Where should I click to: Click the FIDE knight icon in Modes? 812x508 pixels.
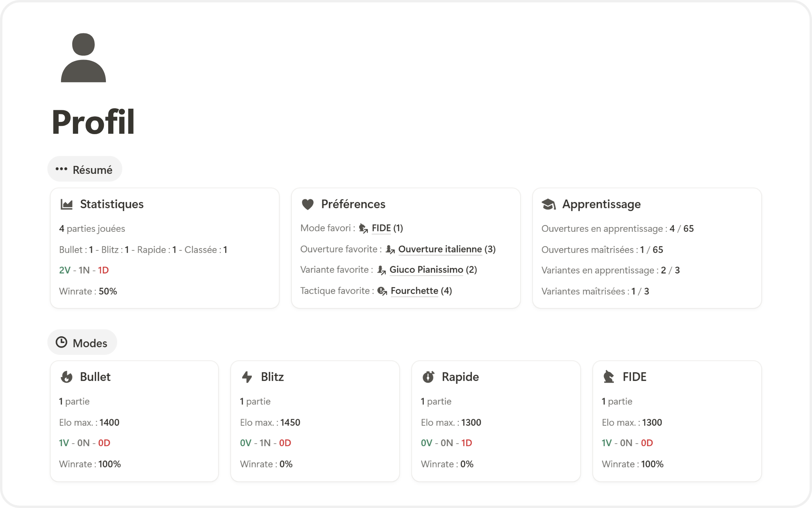(x=609, y=377)
